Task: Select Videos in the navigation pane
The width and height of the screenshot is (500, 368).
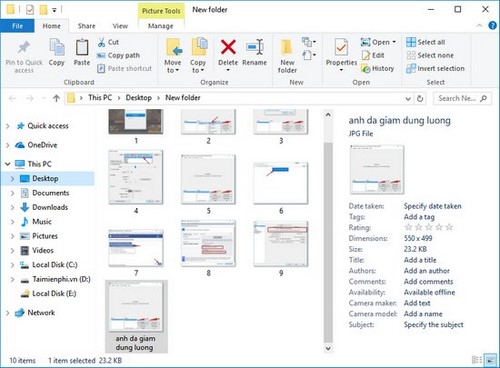Action: [43, 250]
